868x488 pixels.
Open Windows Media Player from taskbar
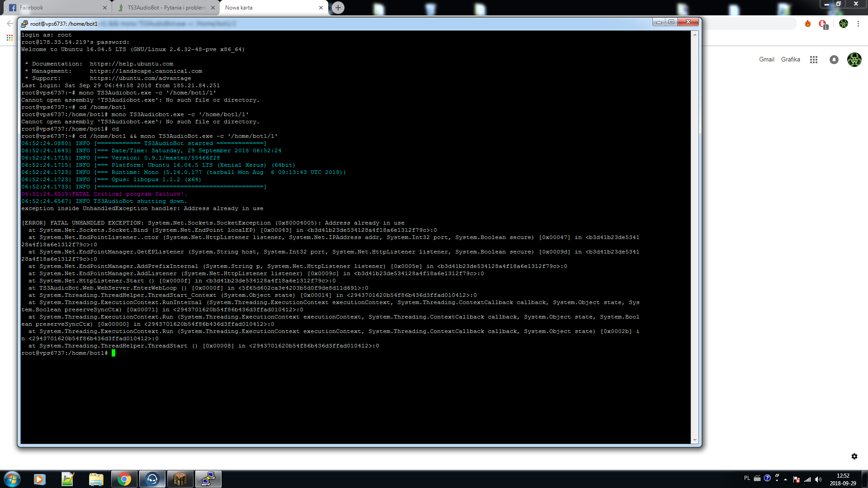[40, 479]
